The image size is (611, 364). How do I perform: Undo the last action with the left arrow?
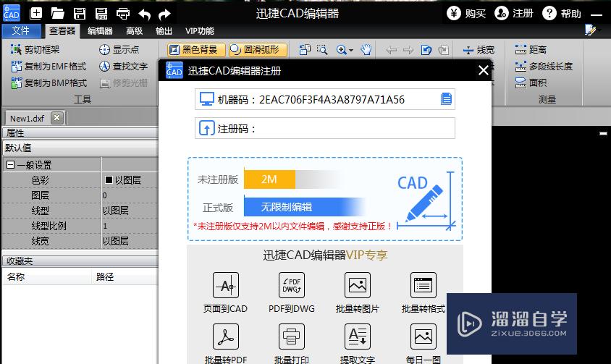tap(145, 14)
